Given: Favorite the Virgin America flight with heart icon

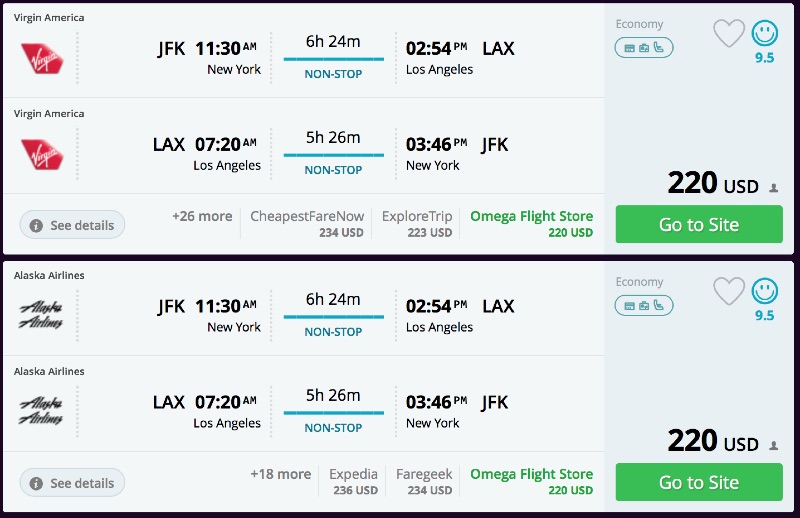Looking at the screenshot, I should (x=729, y=33).
